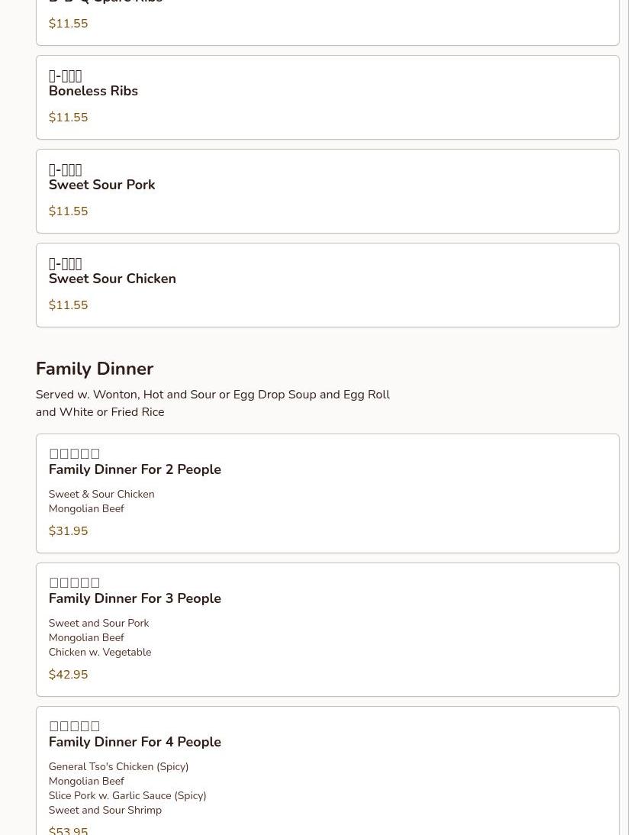Click the Sweet Sour Chicken $11.55 price
This screenshot has height=835, width=644.
pos(68,306)
